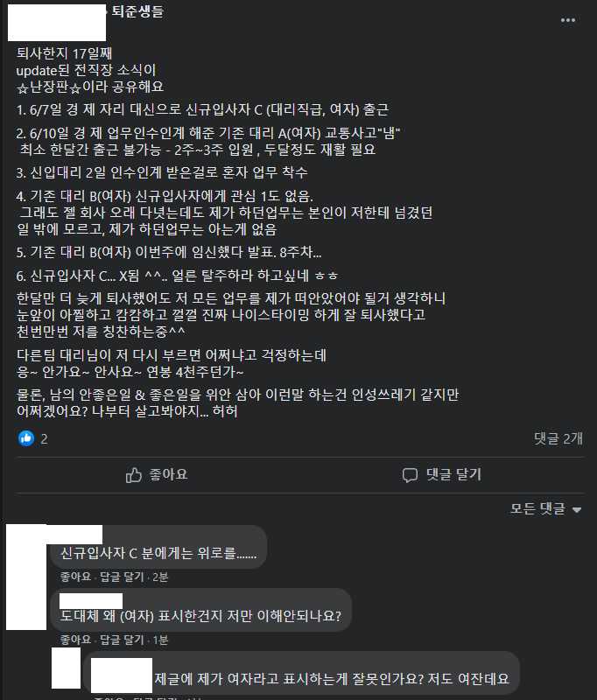Click the 좋아요 text label under post
597x700 pixels.
(168, 474)
